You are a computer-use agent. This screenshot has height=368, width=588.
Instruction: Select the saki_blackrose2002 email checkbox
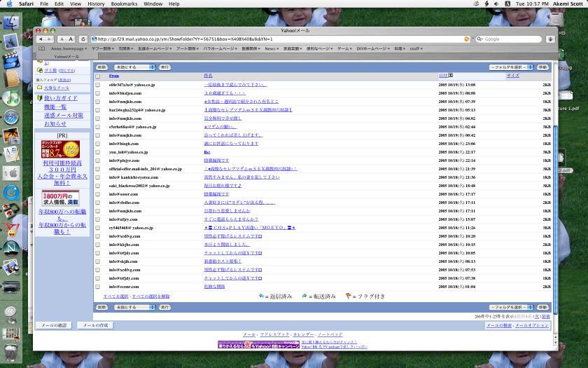point(97,186)
